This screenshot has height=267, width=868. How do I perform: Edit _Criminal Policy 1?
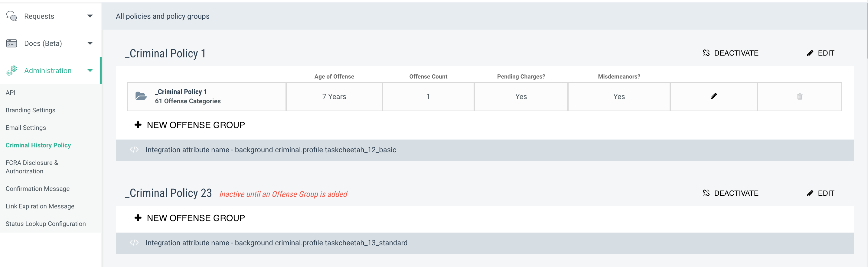coord(821,53)
